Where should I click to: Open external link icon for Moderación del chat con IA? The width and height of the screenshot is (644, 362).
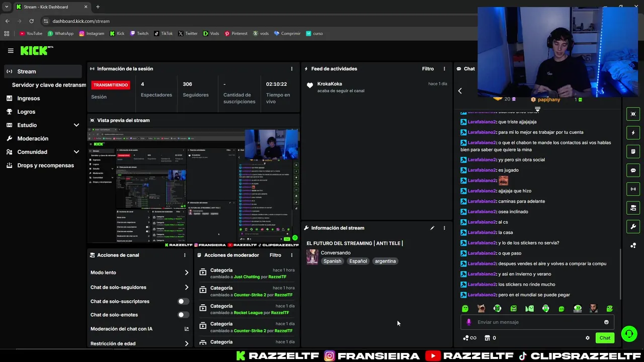point(187,329)
